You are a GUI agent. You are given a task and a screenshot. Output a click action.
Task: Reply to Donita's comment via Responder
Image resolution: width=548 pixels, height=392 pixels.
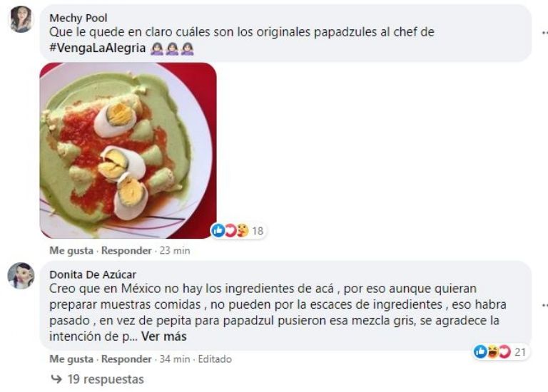[x=126, y=359]
